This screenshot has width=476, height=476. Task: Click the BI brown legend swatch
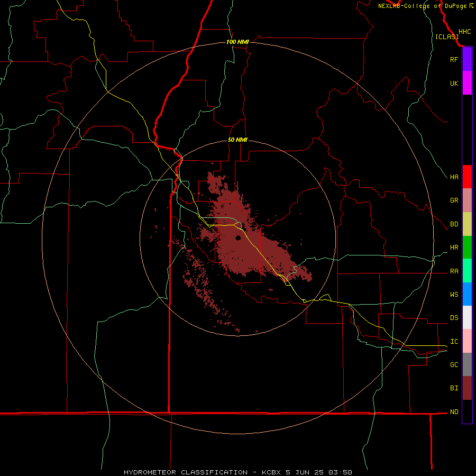(x=467, y=388)
